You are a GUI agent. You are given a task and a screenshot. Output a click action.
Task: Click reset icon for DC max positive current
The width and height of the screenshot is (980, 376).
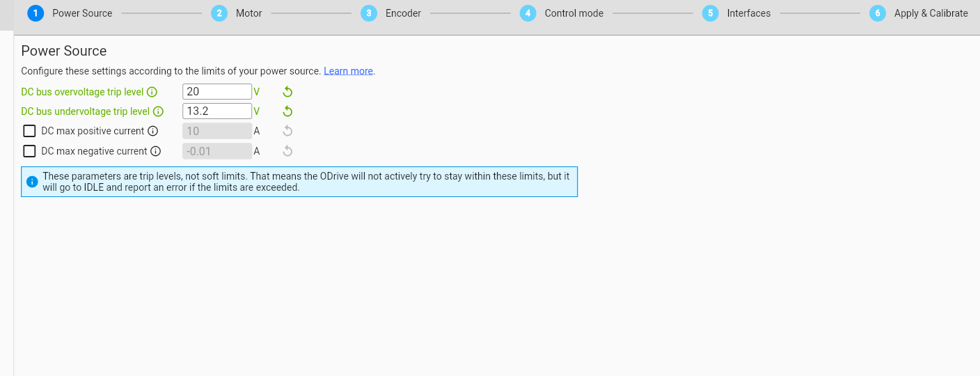pyautogui.click(x=287, y=131)
